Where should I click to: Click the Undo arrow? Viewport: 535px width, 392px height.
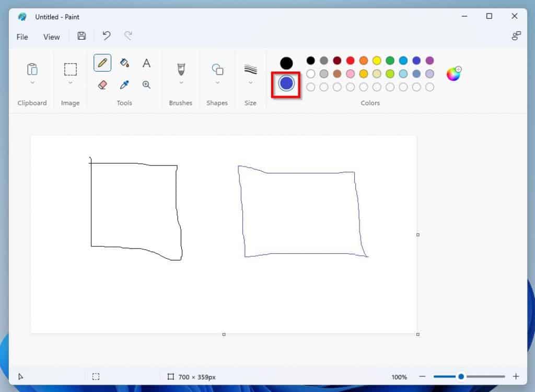107,35
